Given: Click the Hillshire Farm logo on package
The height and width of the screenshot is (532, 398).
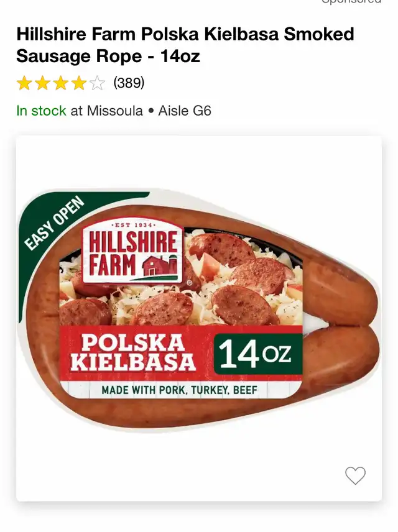Looking at the screenshot, I should tap(133, 252).
